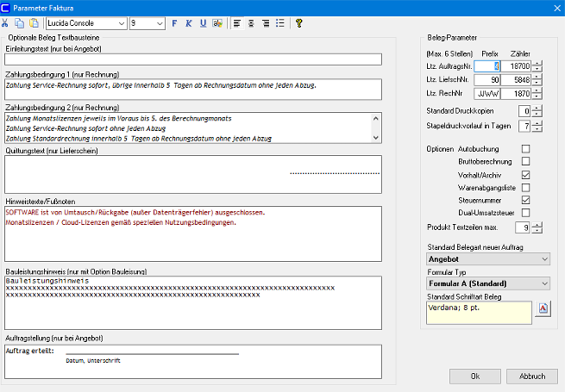Enable the Dual-Umsatzsteuer checkbox

(x=525, y=213)
